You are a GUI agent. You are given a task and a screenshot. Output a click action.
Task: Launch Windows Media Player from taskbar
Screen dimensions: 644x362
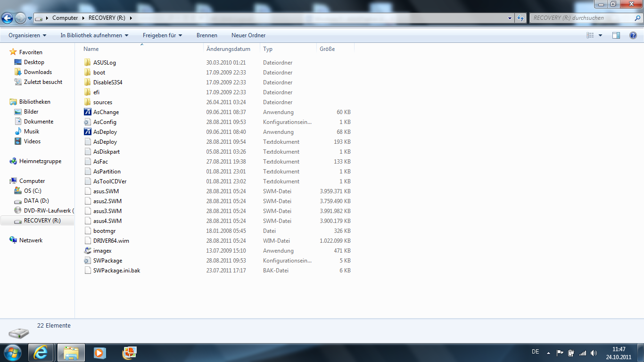click(99, 353)
